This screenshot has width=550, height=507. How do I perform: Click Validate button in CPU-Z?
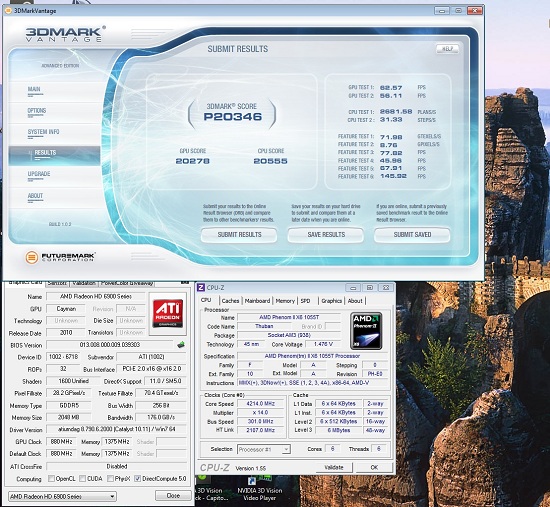334,467
